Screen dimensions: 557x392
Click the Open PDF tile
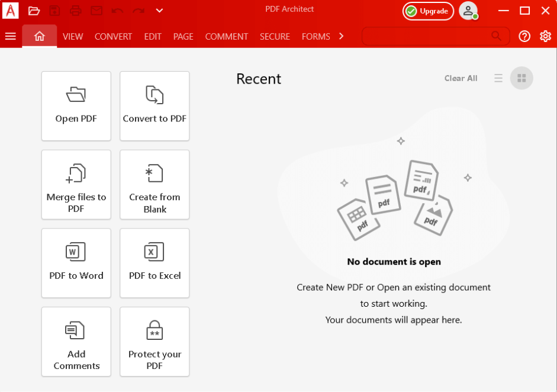point(76,106)
